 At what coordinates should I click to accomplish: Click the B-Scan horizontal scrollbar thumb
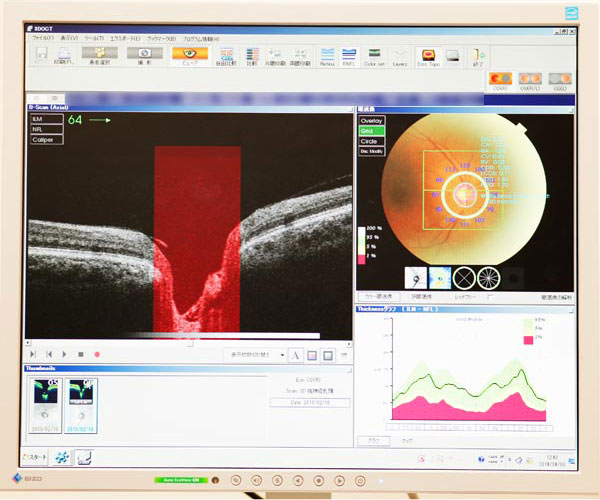tap(190, 344)
